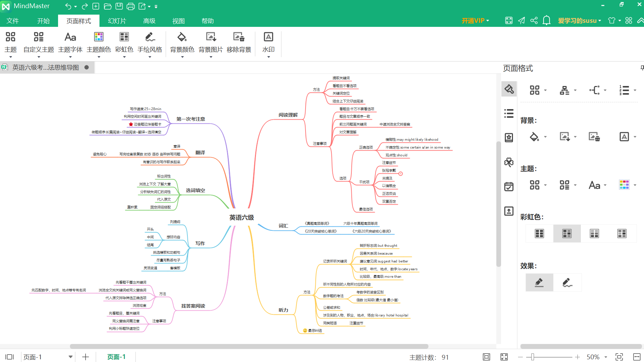Select the last rainbow color style option
Viewport: 644px width, 362px height.
tap(622, 234)
